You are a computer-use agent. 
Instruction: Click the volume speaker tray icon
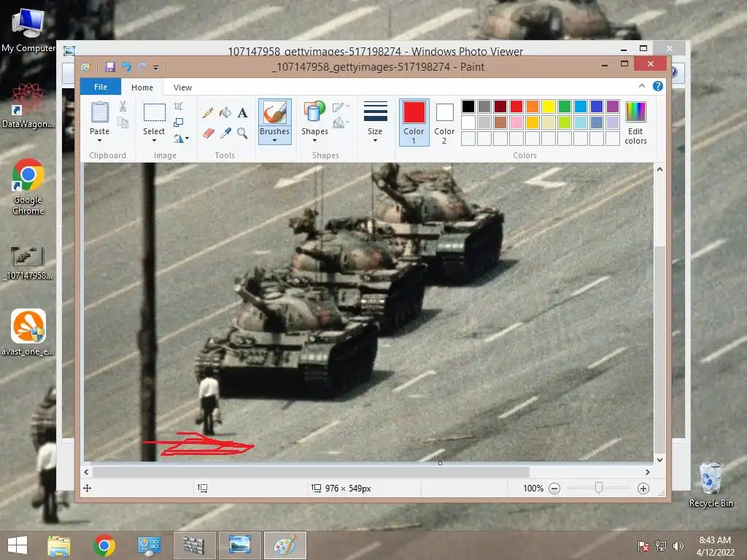coord(678,546)
